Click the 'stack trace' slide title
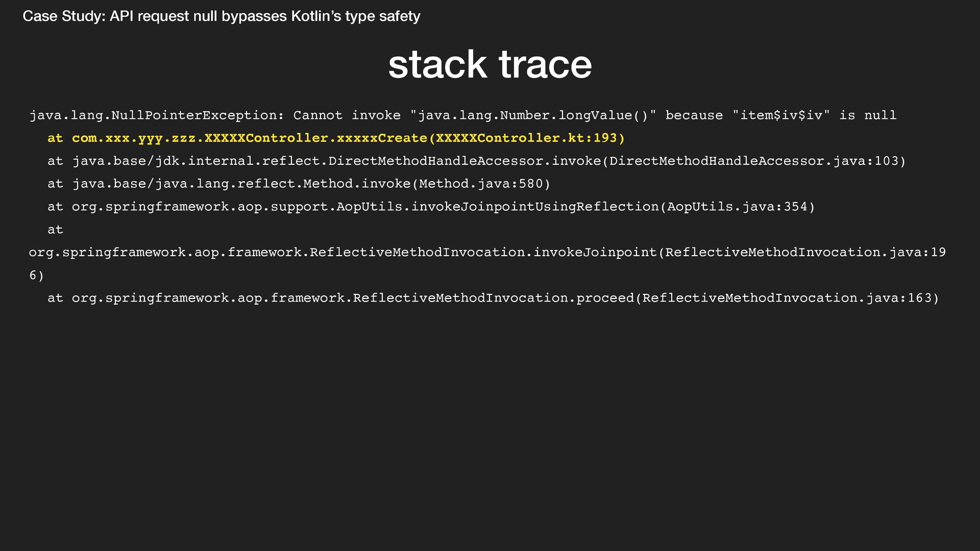The height and width of the screenshot is (551, 980). click(x=489, y=65)
